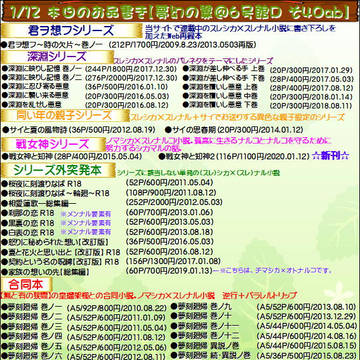360x360 pixels.
Task: Select '(A5/44P/600円/2014.08.16)' price text
Action: pos(306,336)
